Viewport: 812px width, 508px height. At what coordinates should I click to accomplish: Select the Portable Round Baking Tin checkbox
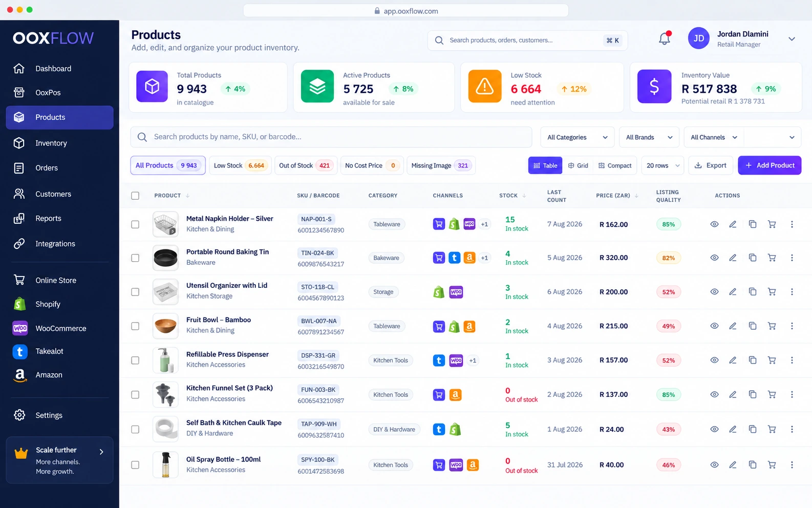pyautogui.click(x=135, y=258)
